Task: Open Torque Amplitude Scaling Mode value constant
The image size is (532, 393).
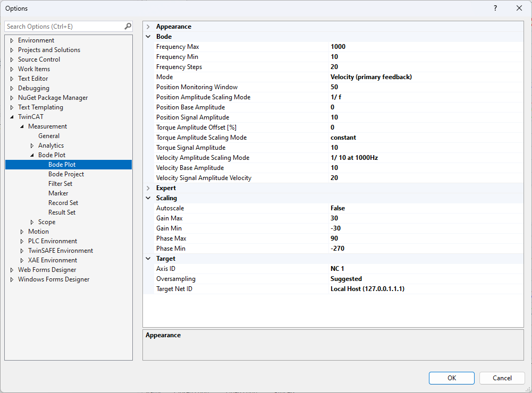Action: (426, 138)
